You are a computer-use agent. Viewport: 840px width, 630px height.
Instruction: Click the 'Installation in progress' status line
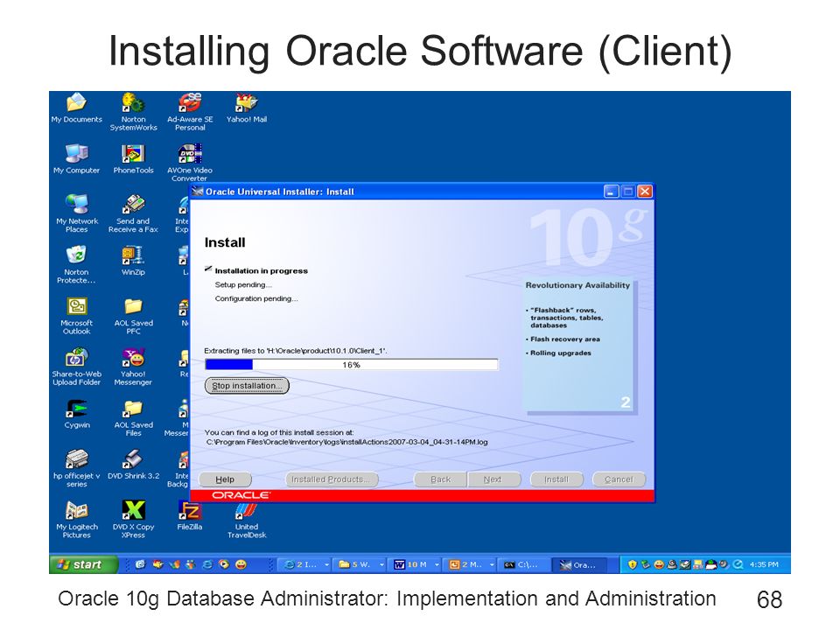tap(262, 271)
